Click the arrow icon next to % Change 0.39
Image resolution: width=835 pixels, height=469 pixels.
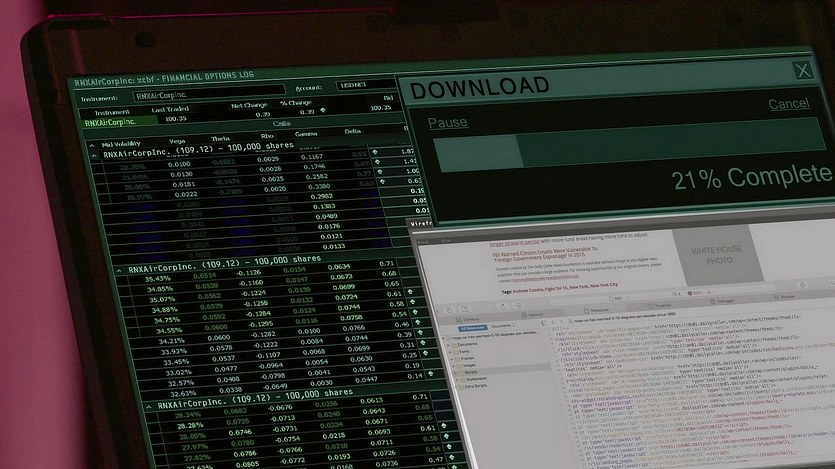click(323, 111)
